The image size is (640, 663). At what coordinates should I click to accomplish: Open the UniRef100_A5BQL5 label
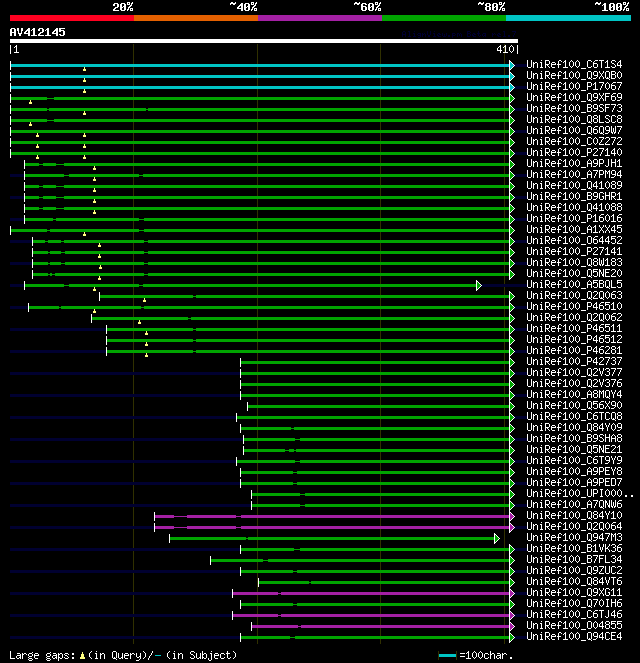[x=574, y=284]
